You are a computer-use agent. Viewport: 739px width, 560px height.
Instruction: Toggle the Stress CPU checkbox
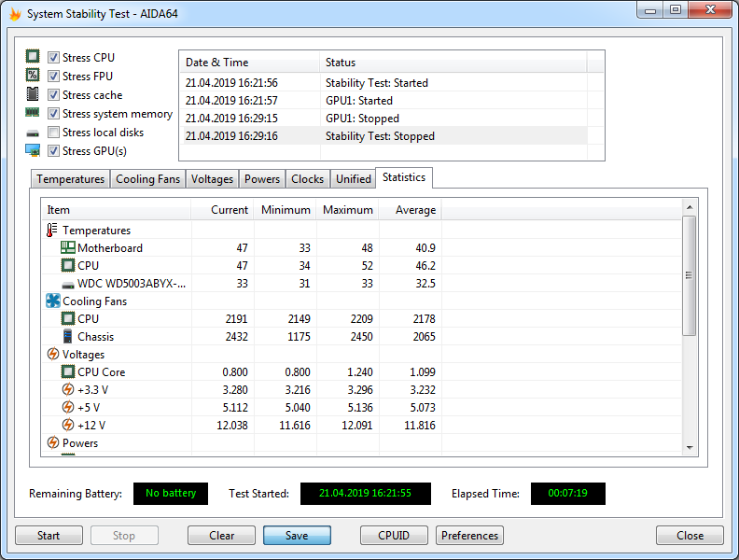[54, 58]
